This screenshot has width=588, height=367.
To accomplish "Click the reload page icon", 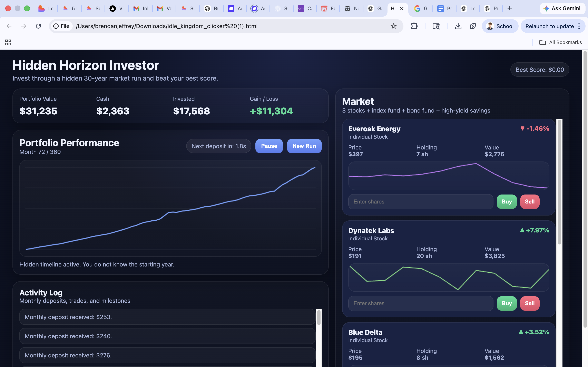I will tap(38, 26).
